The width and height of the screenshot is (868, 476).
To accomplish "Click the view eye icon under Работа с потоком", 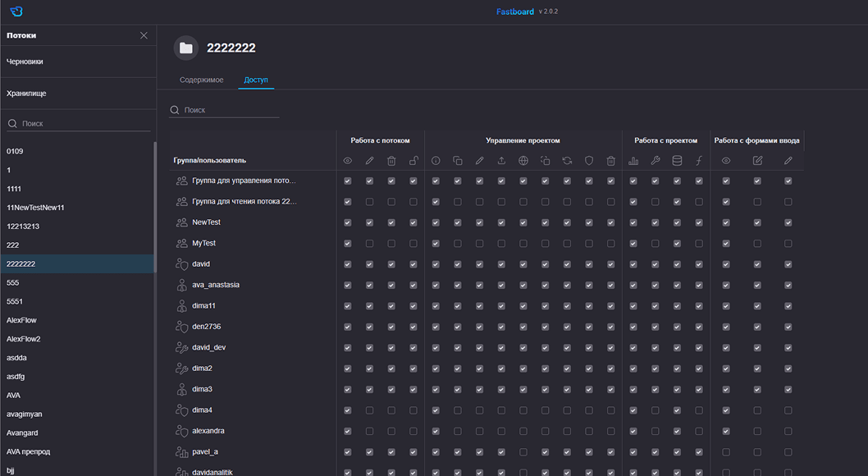I will coord(348,161).
